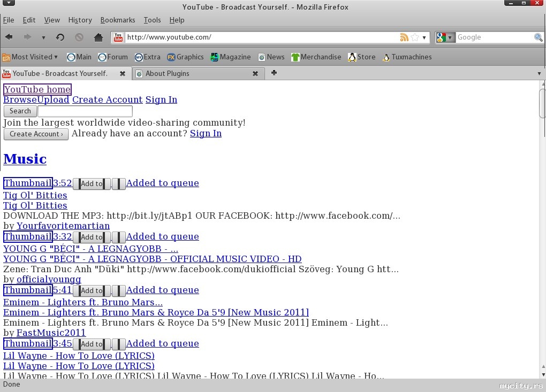Viewport: 546px width, 392px height.
Task: Click Thumbnail link of the 5:41 video
Action: point(28,290)
